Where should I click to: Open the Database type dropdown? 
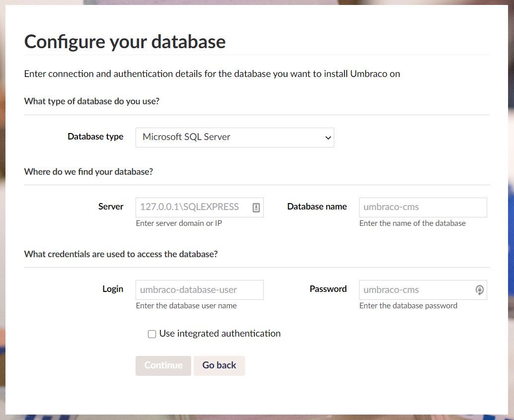[235, 138]
